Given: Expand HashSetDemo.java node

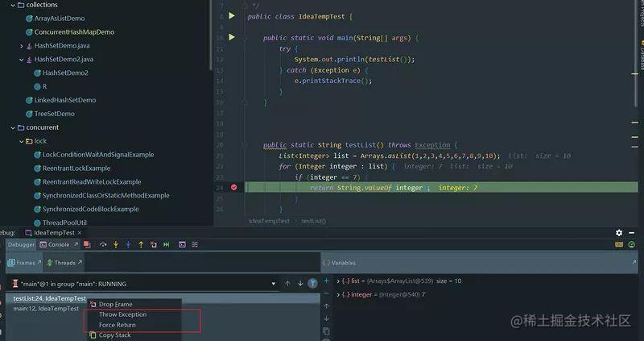Looking at the screenshot, I should point(22,46).
